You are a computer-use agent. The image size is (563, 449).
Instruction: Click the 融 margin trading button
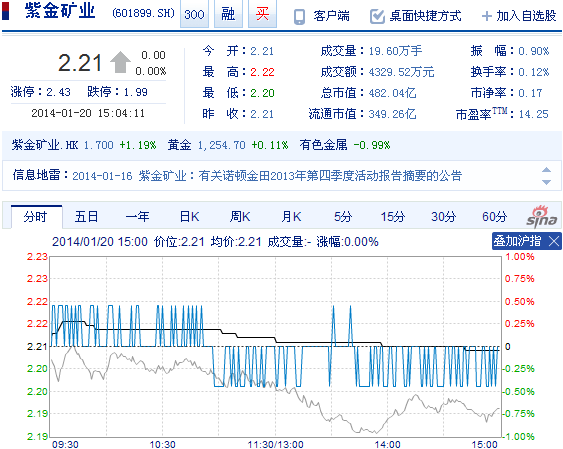pos(228,14)
